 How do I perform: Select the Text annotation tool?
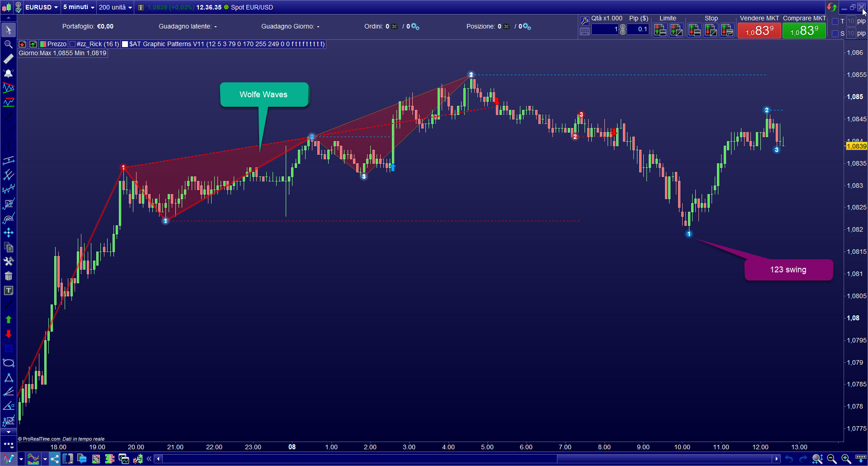[8, 291]
